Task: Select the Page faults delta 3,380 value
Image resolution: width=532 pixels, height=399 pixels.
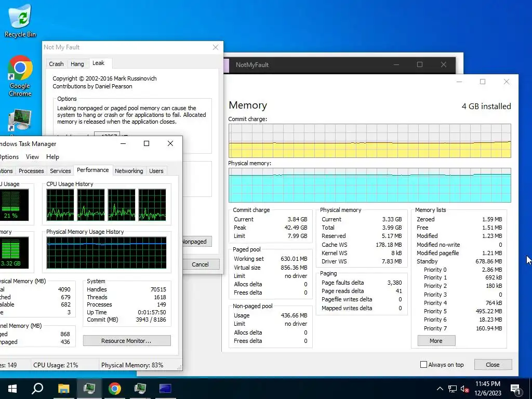Action: coord(395,283)
